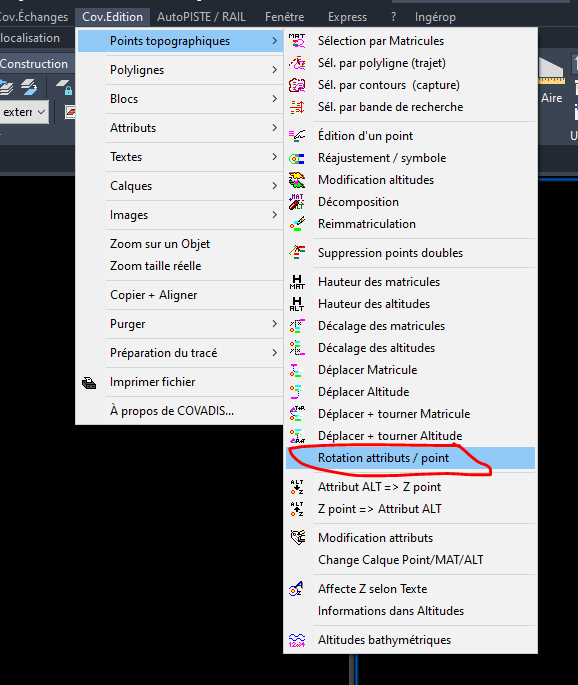Click the Déplacer + tourner Matricule icon
This screenshot has width=578, height=685.
(x=297, y=413)
